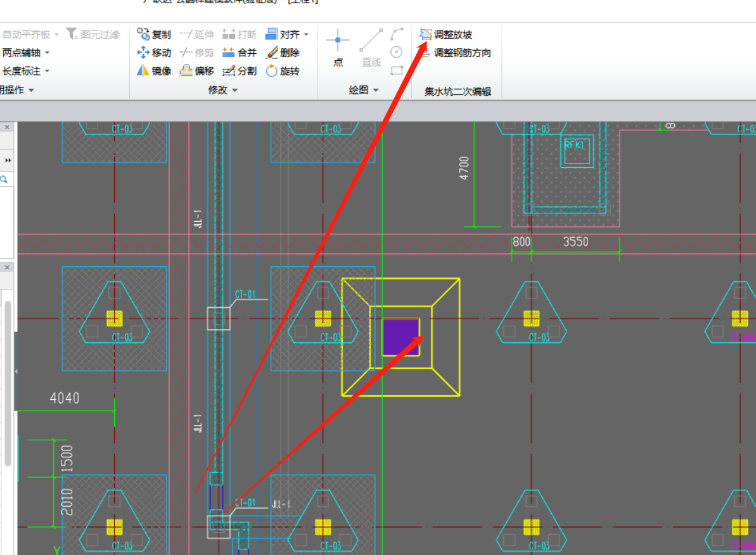Select the 直线 (line) drawing tool
This screenshot has width=756, height=555.
[371, 48]
